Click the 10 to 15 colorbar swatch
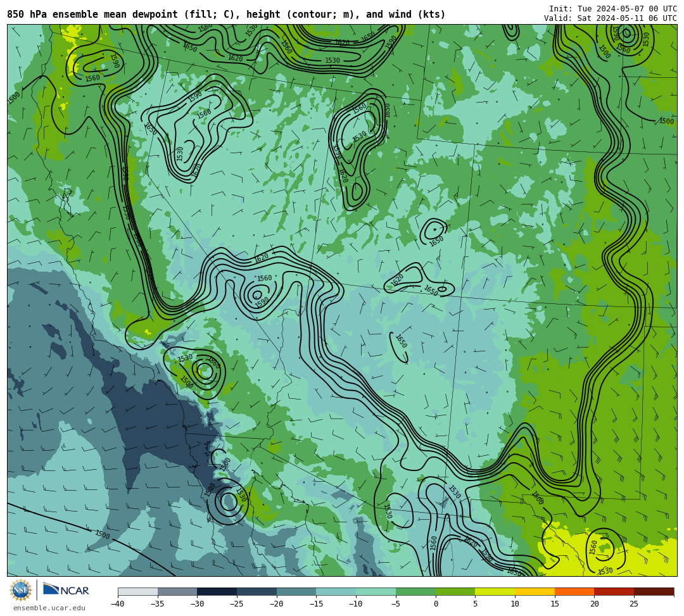Viewport: 684px width, 616px height. (535, 591)
